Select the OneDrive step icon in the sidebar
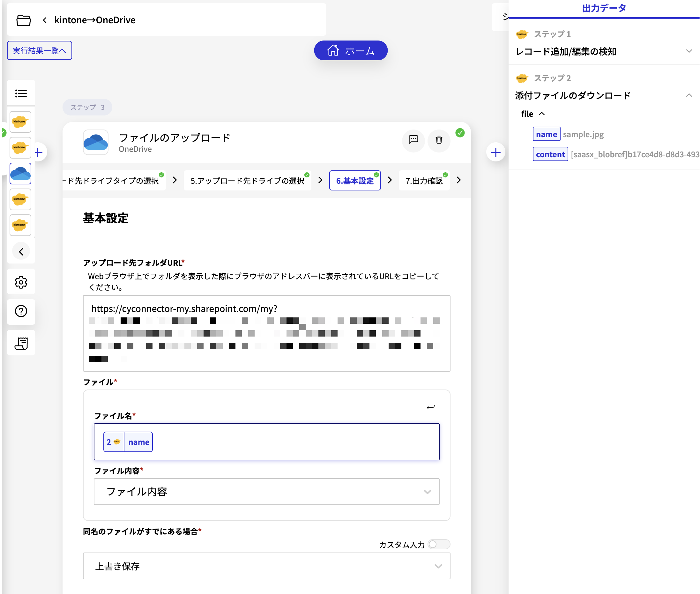 (20, 174)
